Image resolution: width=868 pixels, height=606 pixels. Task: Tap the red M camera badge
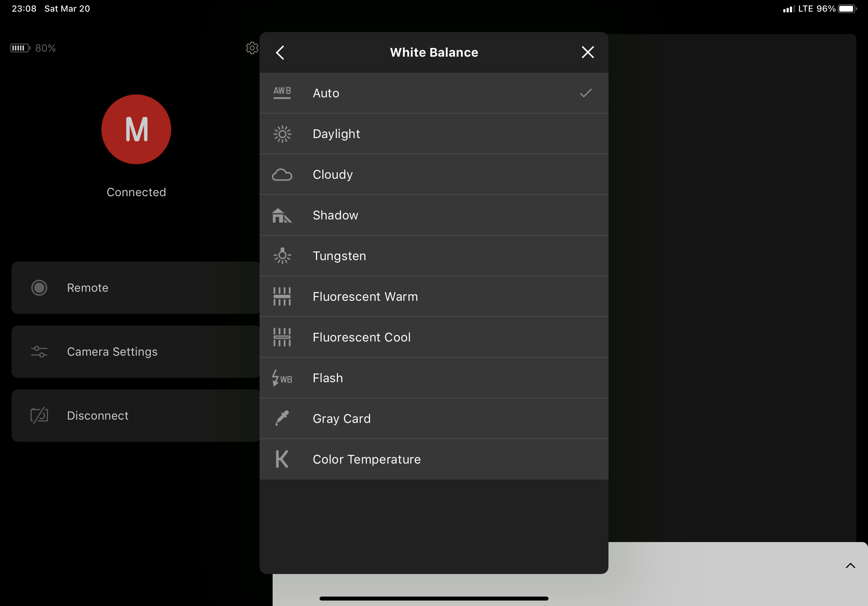coord(136,130)
